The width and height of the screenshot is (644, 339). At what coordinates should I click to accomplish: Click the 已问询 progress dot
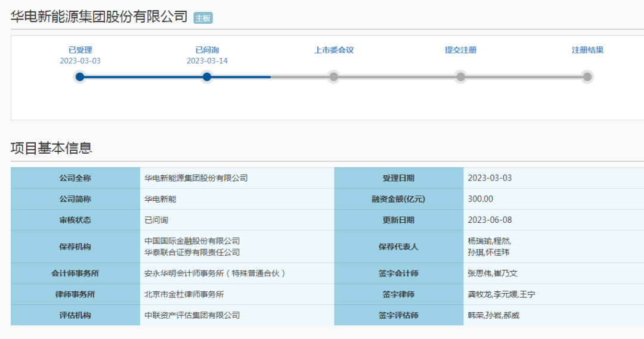coord(207,77)
